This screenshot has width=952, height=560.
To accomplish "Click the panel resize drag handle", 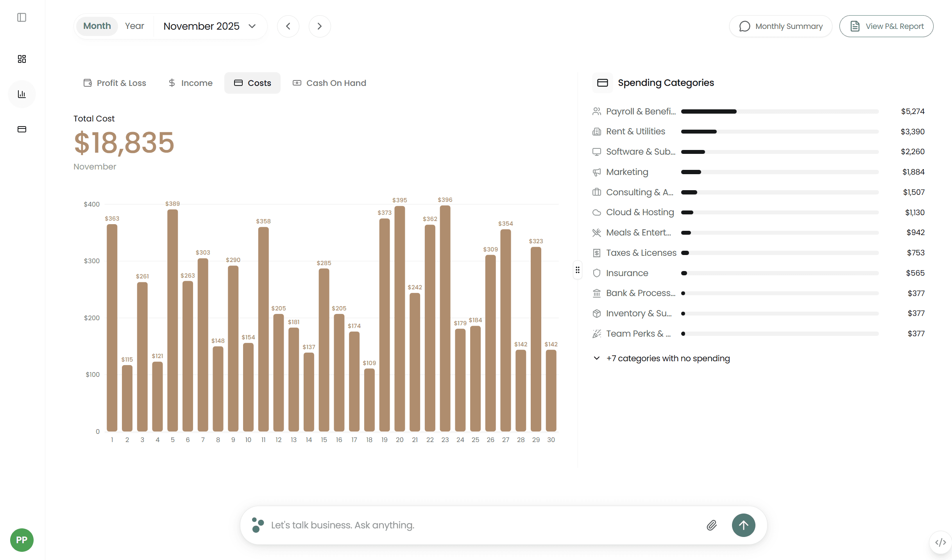I will coord(578,270).
